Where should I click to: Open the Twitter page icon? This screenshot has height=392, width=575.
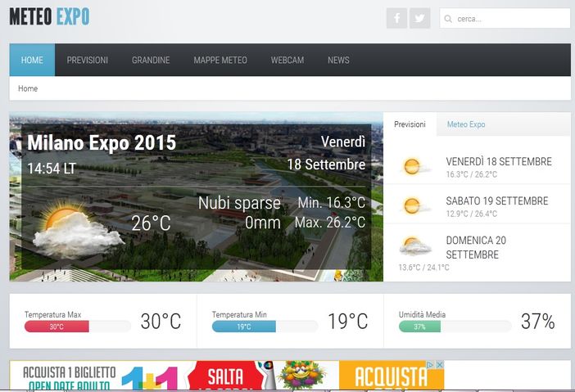coord(420,18)
